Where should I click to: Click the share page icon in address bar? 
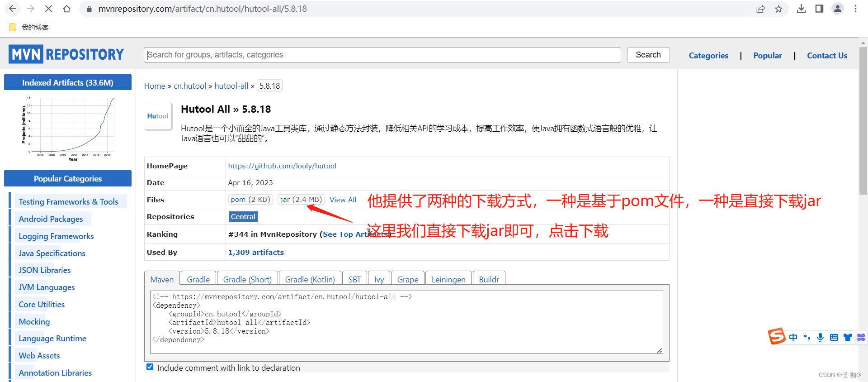click(x=760, y=9)
